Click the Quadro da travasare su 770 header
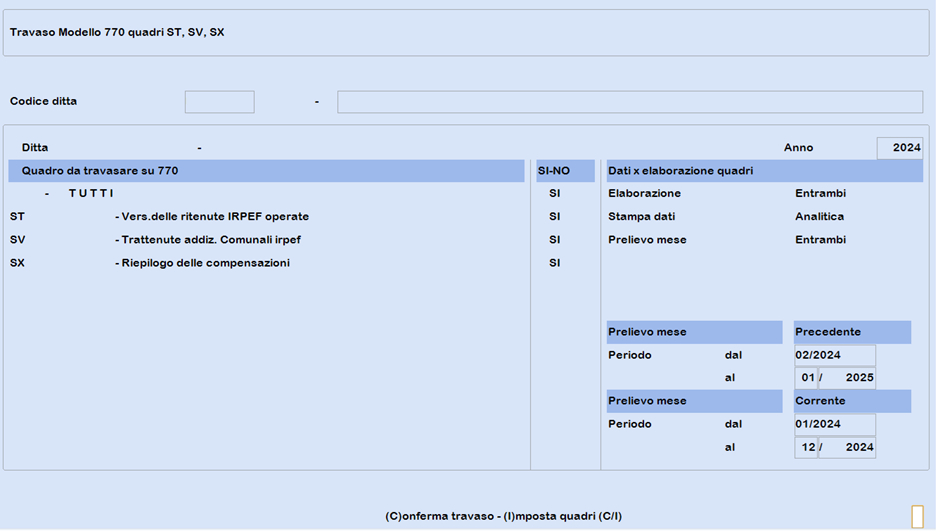This screenshot has width=945, height=531. click(x=266, y=171)
